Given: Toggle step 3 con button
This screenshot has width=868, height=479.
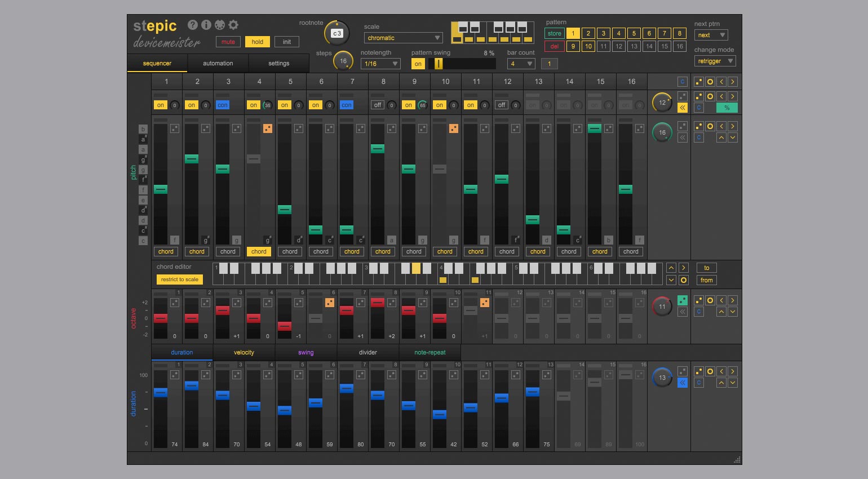Looking at the screenshot, I should click(x=223, y=105).
